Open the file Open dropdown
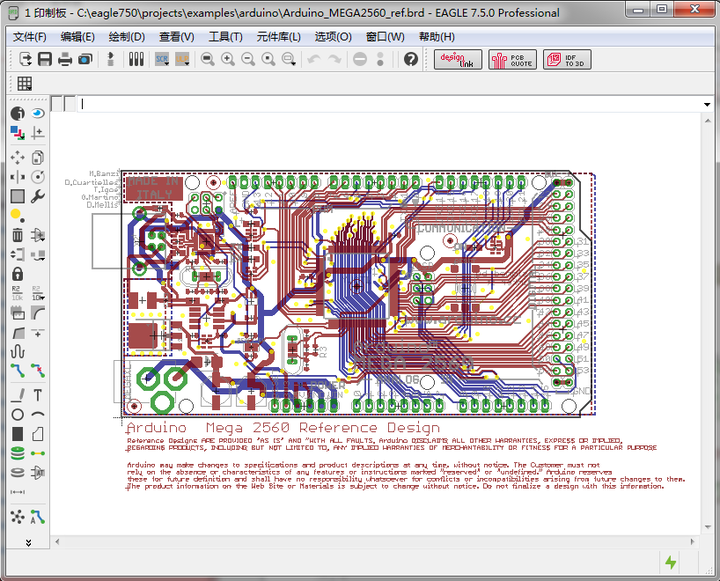The image size is (720, 581). pos(25,59)
